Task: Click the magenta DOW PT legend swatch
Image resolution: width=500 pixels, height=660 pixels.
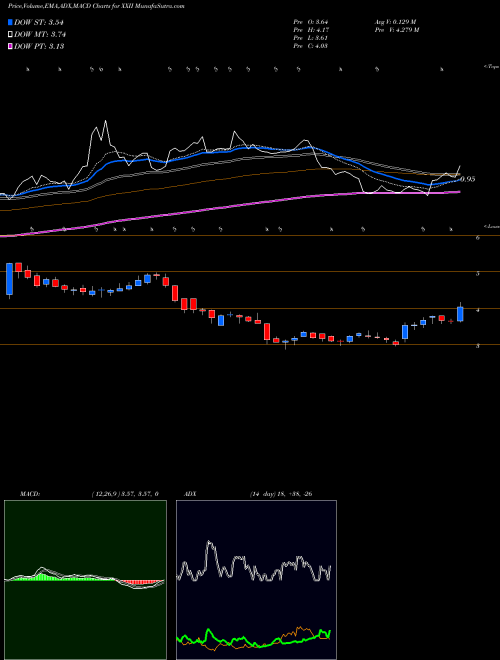Action: point(10,46)
